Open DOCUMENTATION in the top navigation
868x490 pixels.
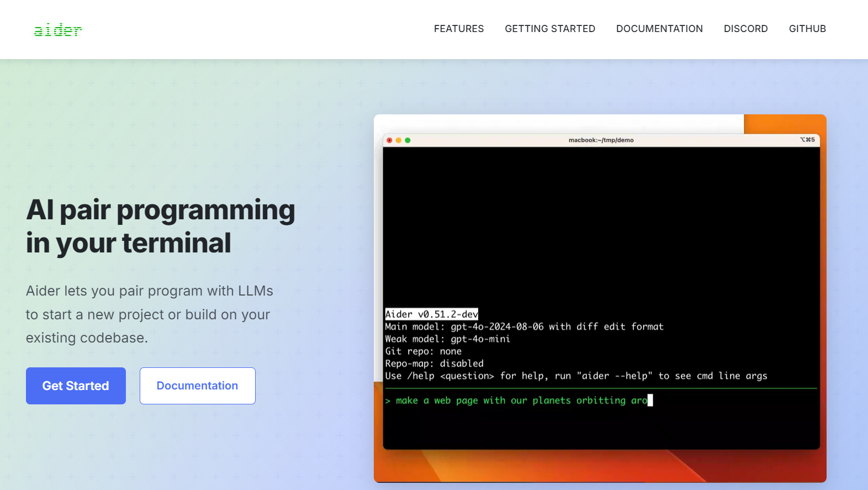coord(659,29)
